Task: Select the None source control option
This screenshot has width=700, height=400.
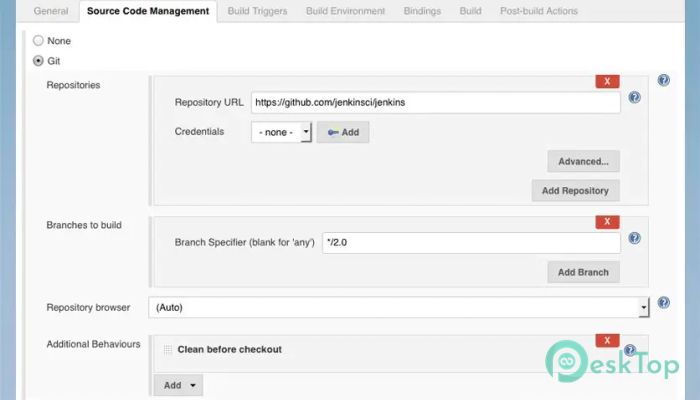Action: click(x=38, y=41)
